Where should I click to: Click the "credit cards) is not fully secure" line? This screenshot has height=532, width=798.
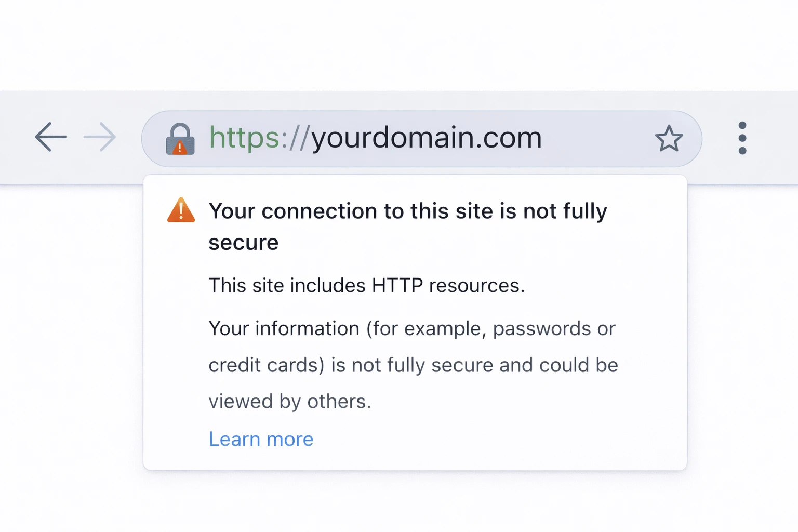pos(413,365)
